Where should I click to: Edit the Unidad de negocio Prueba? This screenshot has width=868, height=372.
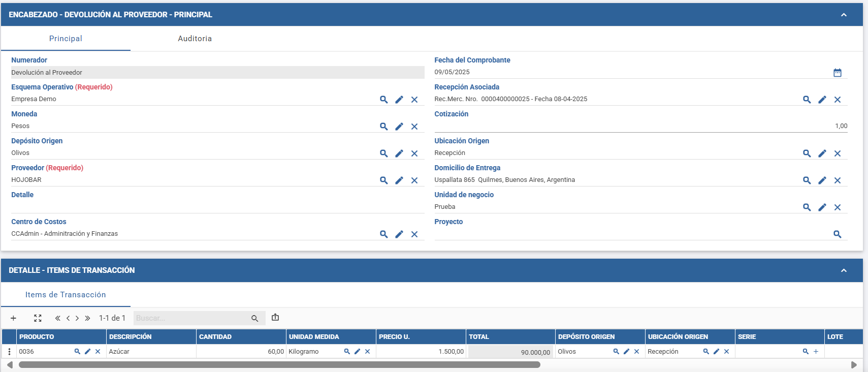coord(822,207)
